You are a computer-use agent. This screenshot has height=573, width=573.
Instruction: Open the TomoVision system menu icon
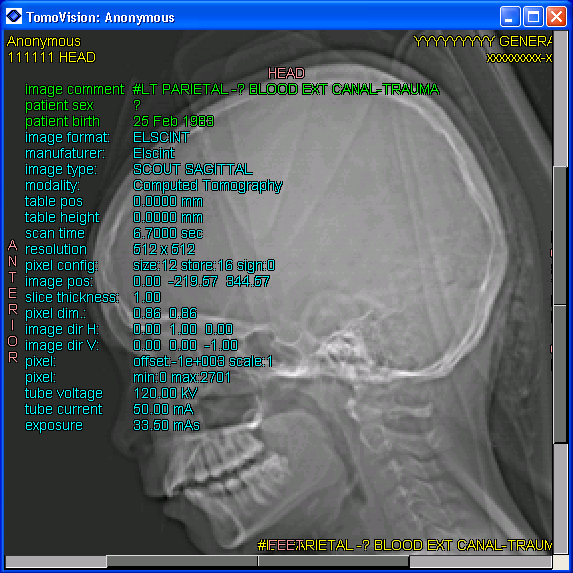tap(14, 16)
